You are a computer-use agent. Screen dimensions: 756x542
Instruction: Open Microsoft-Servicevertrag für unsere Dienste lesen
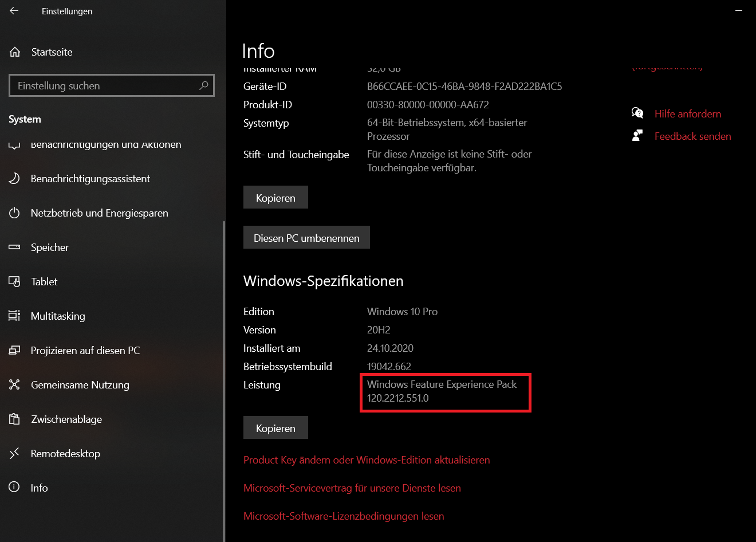352,488
